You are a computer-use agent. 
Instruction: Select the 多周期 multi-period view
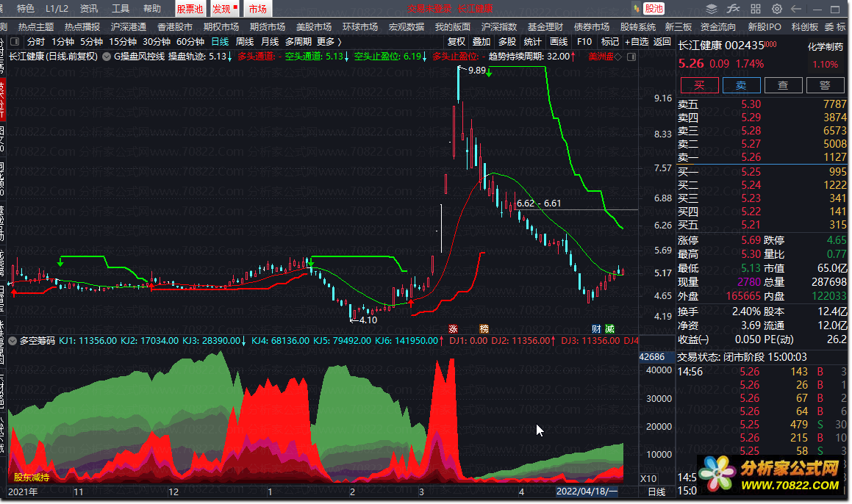coord(298,42)
